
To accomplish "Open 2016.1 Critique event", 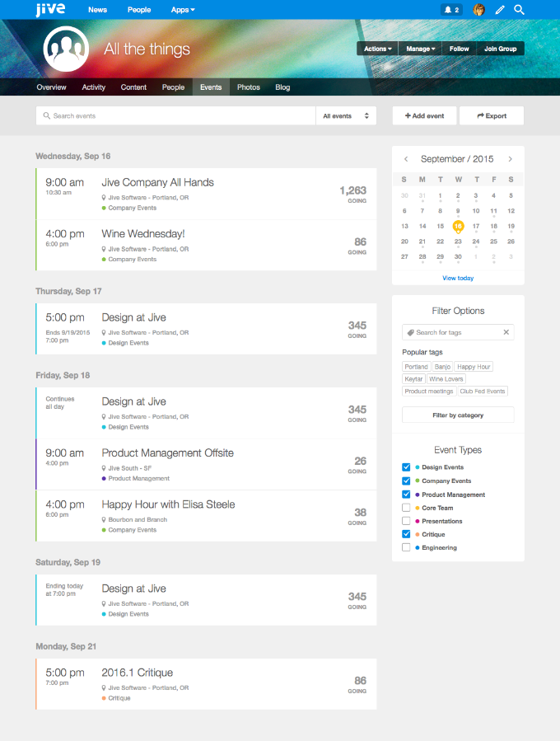I will coord(138,673).
